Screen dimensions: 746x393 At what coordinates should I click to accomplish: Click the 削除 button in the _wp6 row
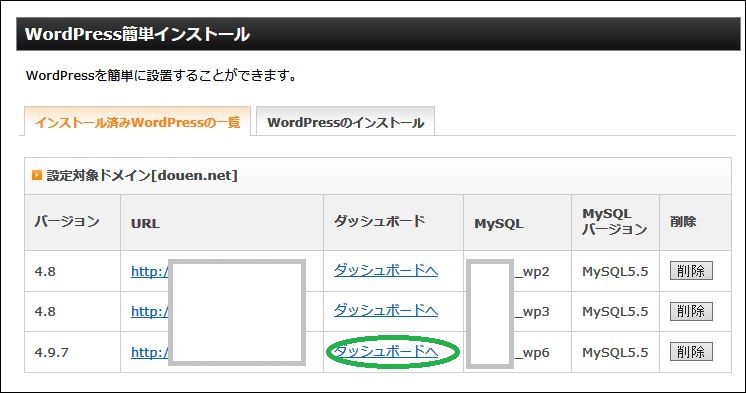click(x=691, y=352)
